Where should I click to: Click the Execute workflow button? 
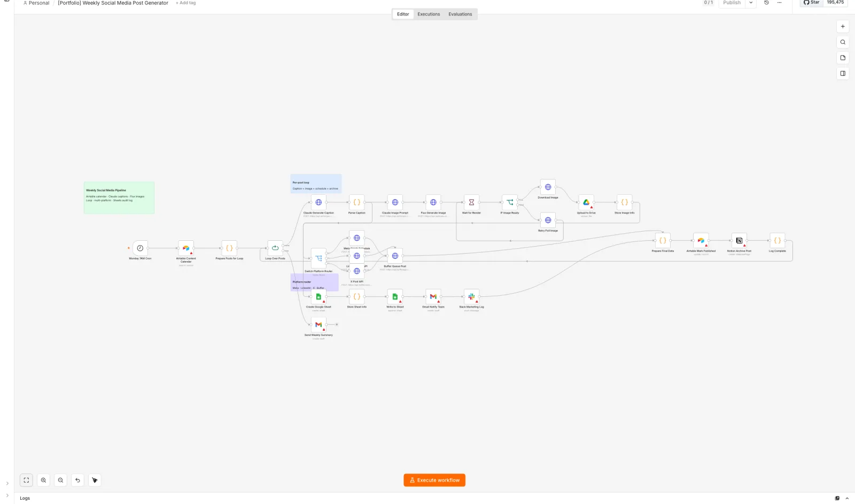434,481
